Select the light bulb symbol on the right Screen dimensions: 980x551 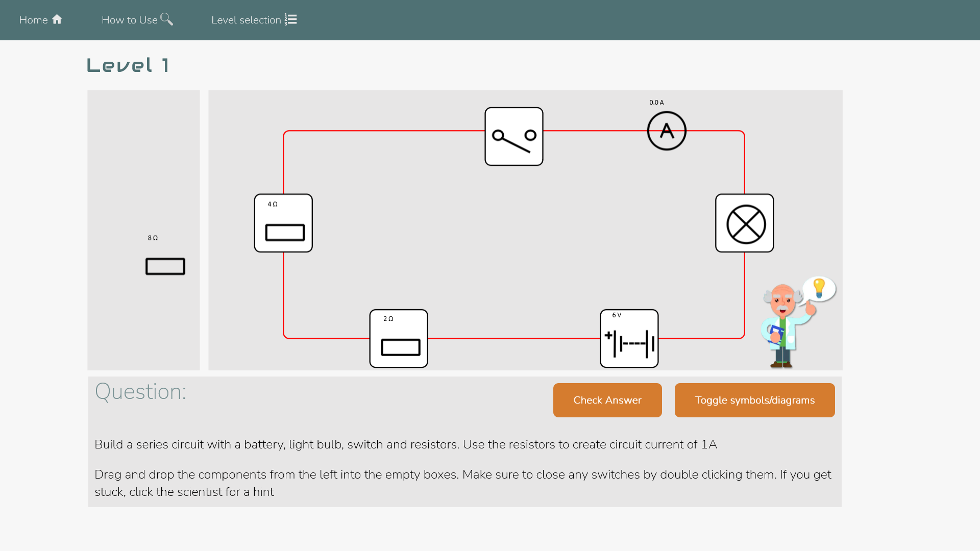pyautogui.click(x=744, y=223)
